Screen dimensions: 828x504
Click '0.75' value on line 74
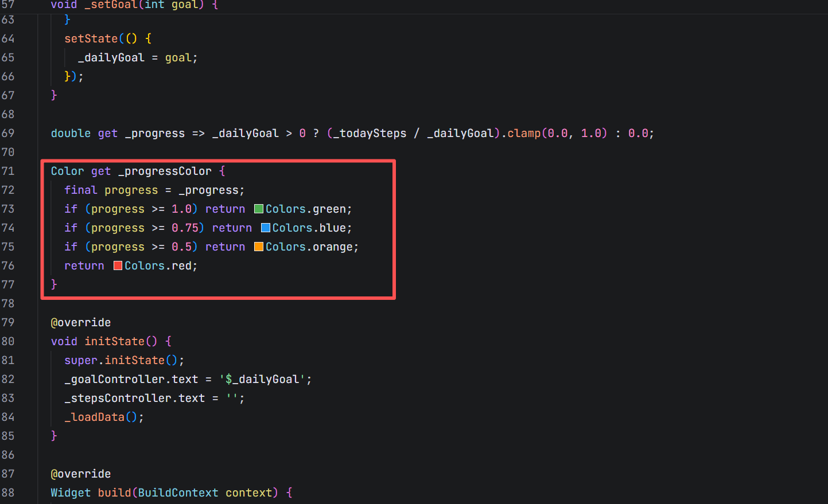click(x=185, y=228)
